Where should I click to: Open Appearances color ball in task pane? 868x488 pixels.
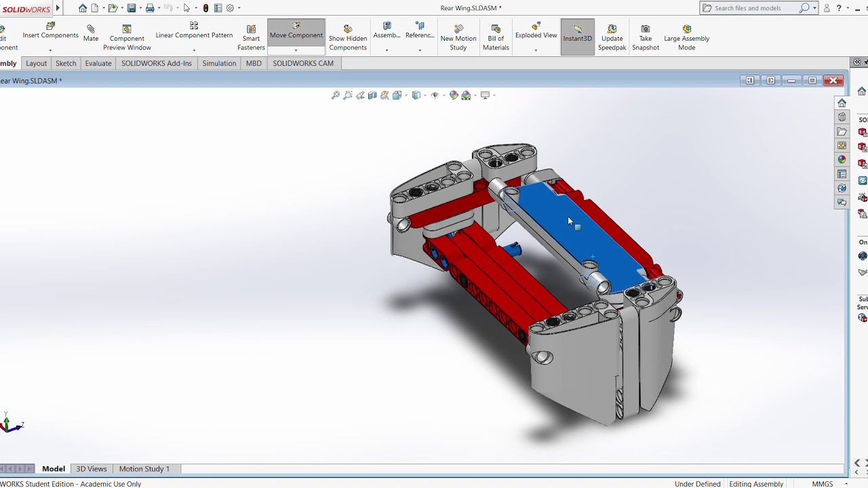click(842, 160)
